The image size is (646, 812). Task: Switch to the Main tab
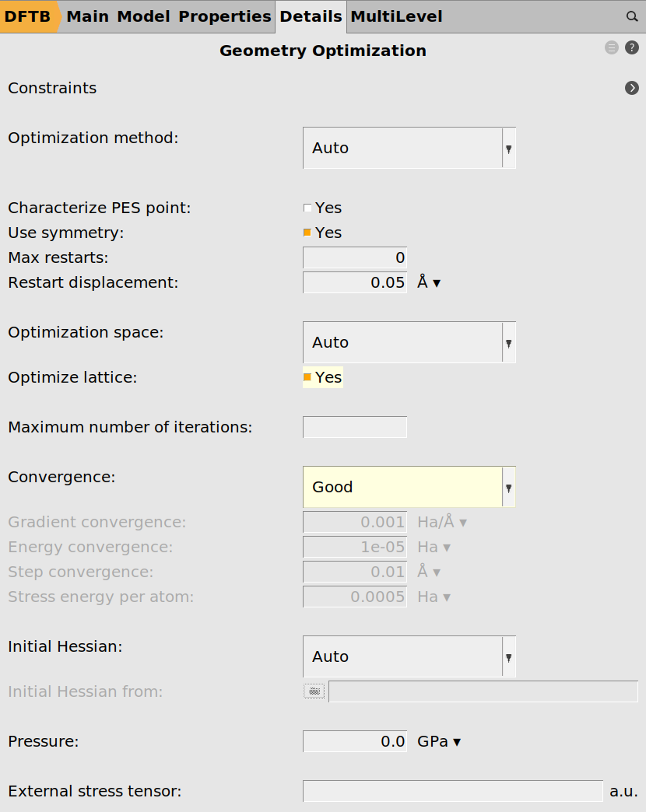pyautogui.click(x=87, y=16)
